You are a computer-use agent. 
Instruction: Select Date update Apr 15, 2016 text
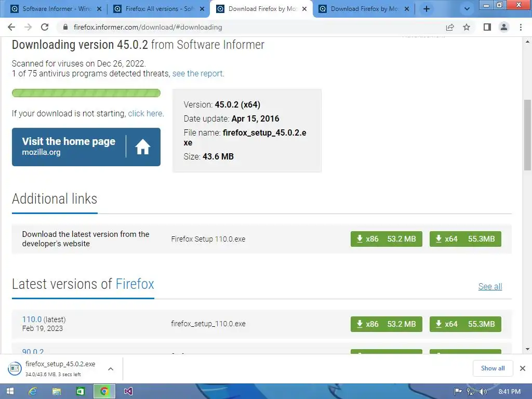(x=231, y=118)
